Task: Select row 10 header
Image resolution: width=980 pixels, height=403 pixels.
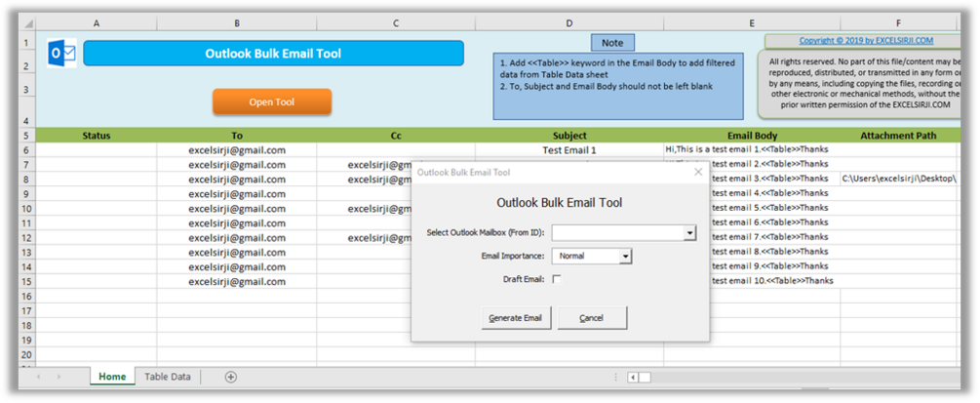Action: 27,209
